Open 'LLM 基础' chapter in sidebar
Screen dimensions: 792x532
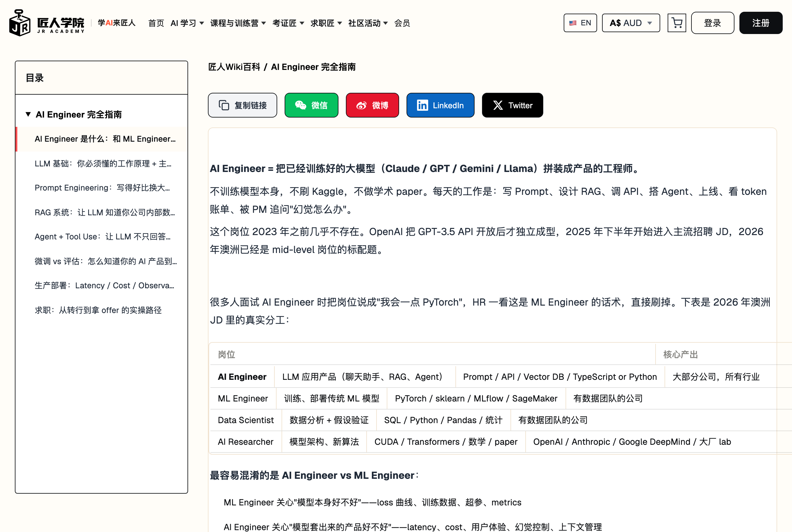(102, 164)
